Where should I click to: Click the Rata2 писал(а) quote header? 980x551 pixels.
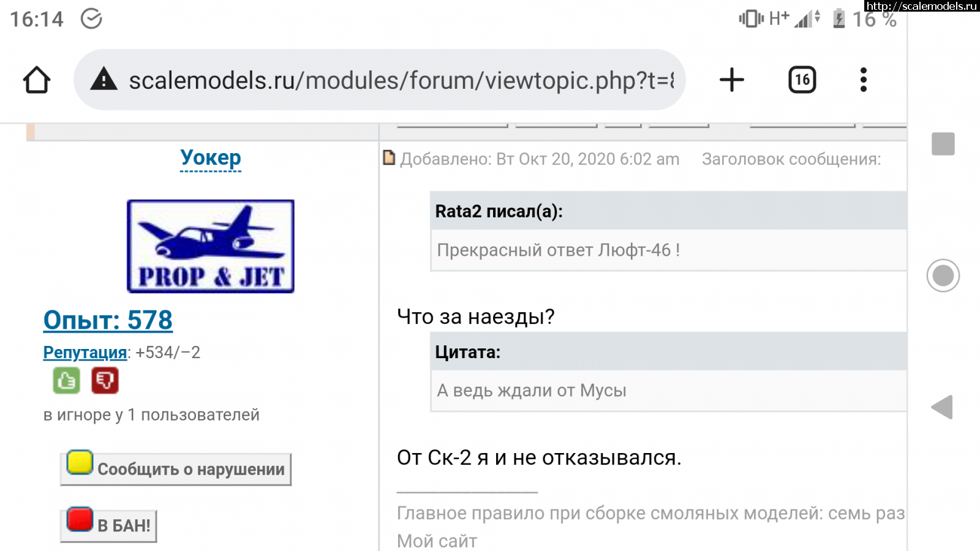669,211
